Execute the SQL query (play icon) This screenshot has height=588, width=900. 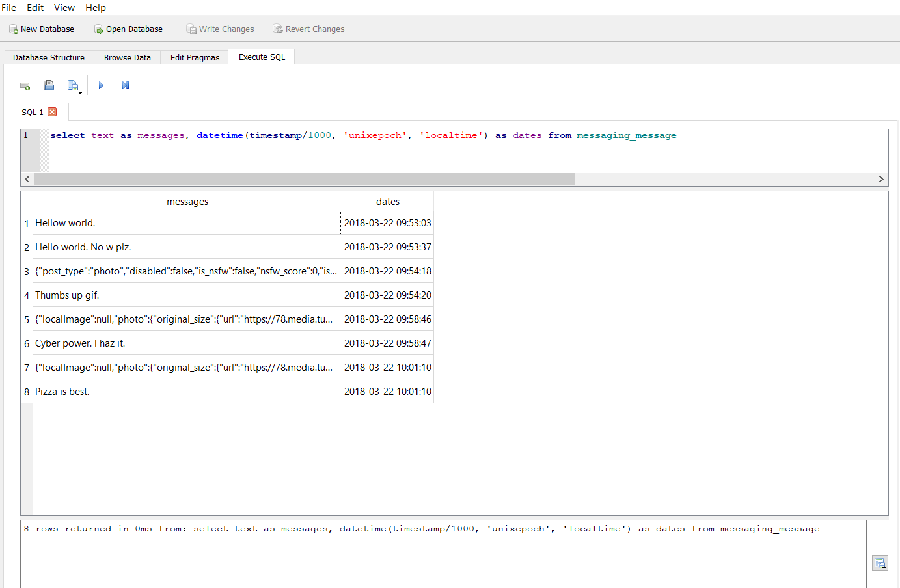101,85
